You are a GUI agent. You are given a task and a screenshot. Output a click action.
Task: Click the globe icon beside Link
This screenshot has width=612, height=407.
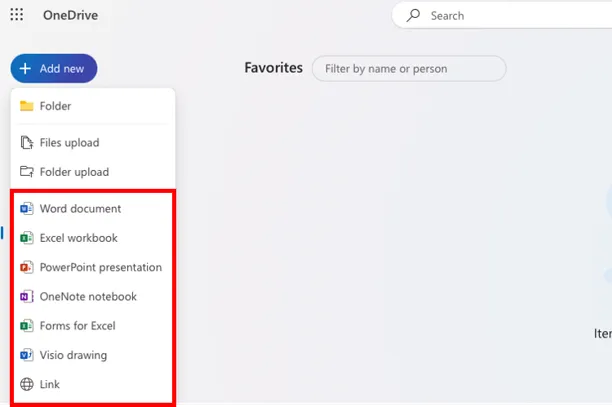tap(27, 384)
